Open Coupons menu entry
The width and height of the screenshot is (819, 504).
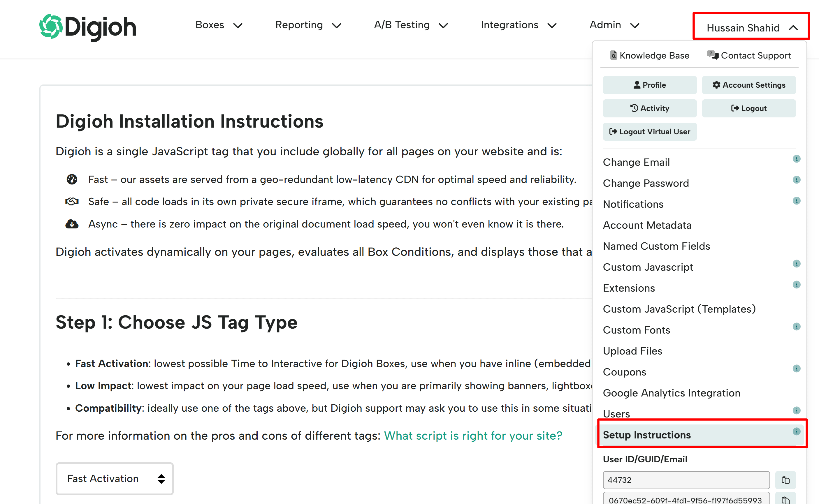625,372
